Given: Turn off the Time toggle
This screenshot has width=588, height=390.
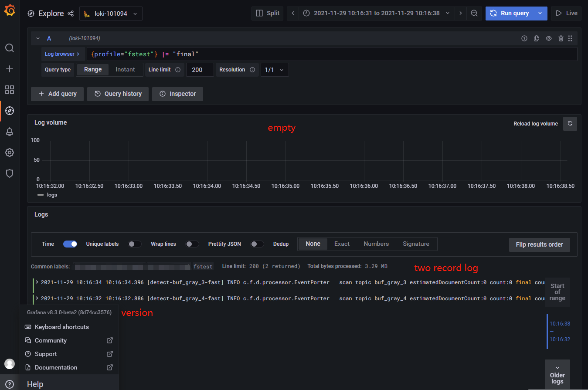Looking at the screenshot, I should tap(70, 244).
